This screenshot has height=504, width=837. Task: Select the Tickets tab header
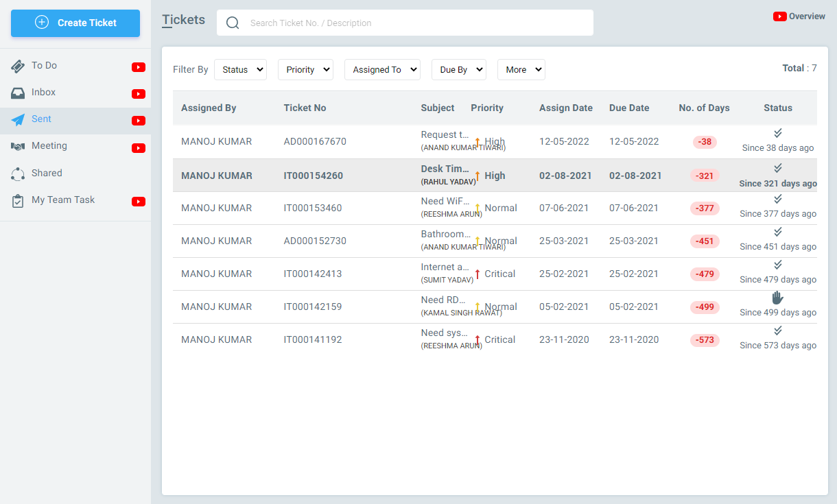[x=183, y=19]
